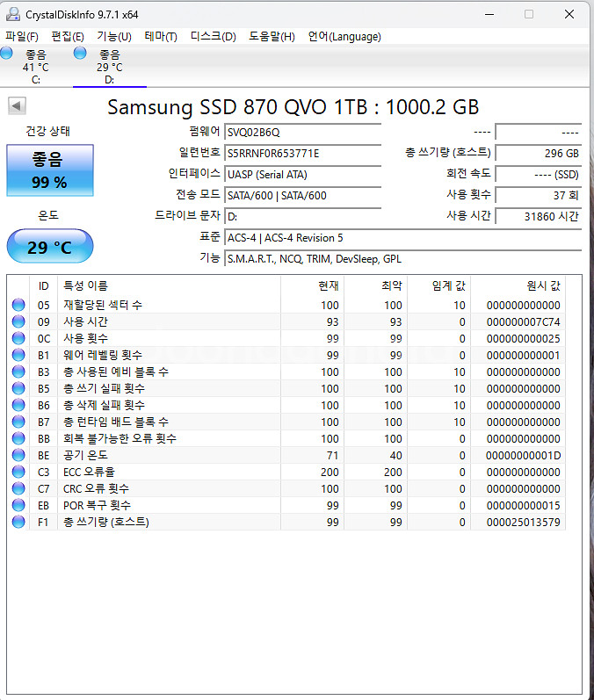This screenshot has width=594, height=700.
Task: Click the features field S.M.A.R.T., NCQ, TRIM
Action: (x=402, y=259)
